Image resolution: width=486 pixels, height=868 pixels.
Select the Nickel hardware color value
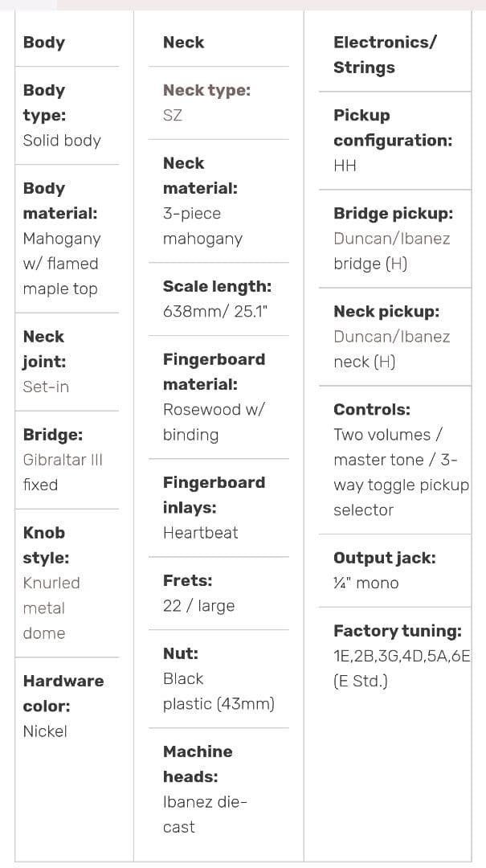click(45, 731)
